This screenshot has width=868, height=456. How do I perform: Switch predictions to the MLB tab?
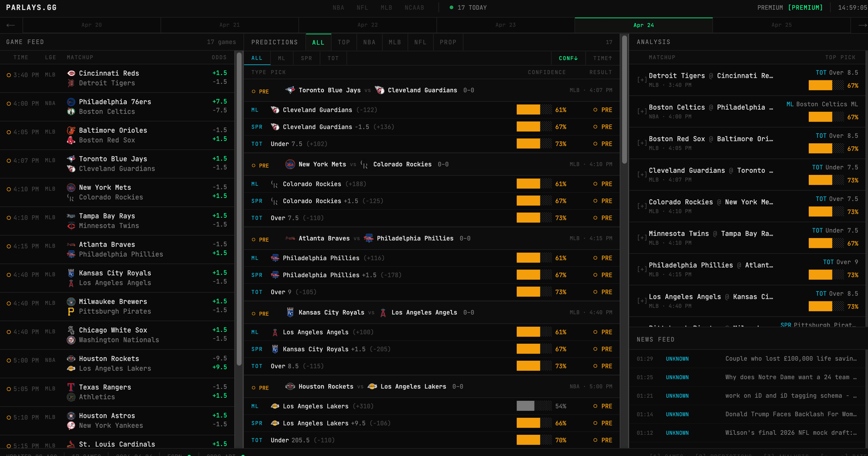[x=394, y=43]
